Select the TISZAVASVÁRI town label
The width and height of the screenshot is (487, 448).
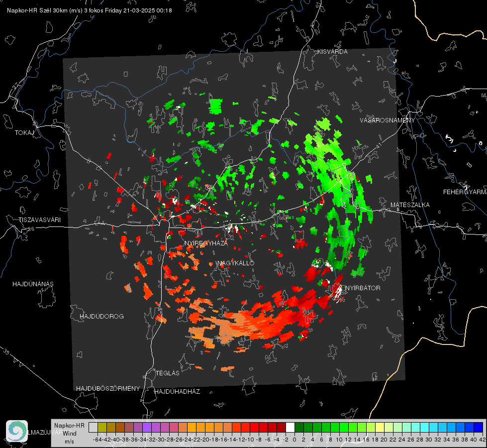tap(39, 220)
